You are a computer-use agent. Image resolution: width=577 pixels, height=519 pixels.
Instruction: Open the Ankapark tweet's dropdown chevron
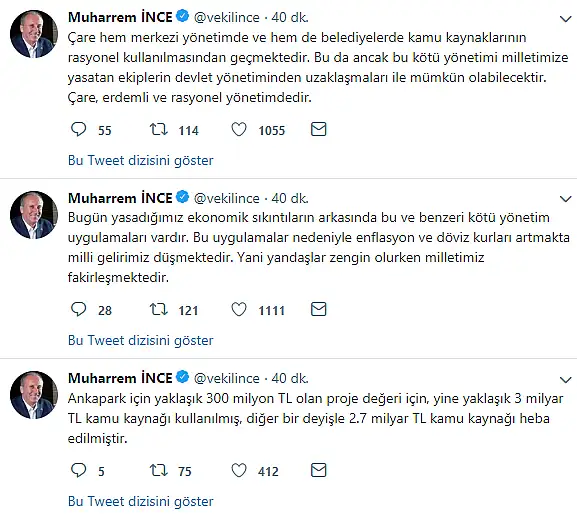pyautogui.click(x=565, y=379)
